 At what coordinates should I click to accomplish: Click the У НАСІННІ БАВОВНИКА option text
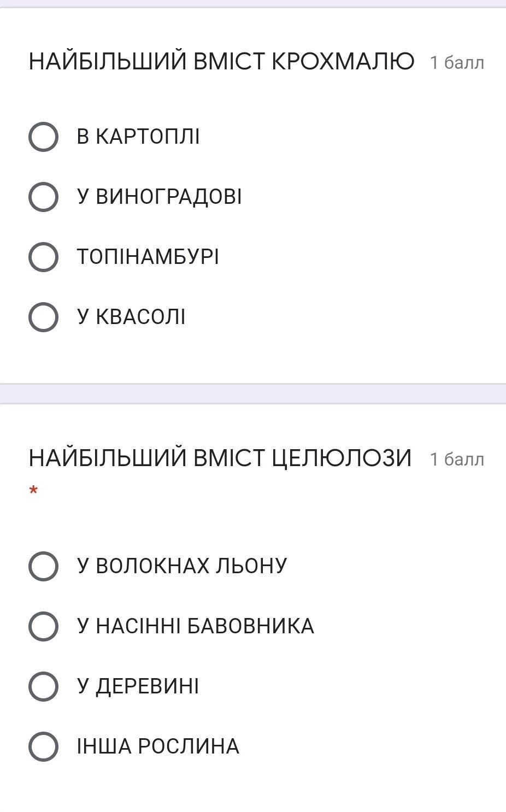click(196, 626)
